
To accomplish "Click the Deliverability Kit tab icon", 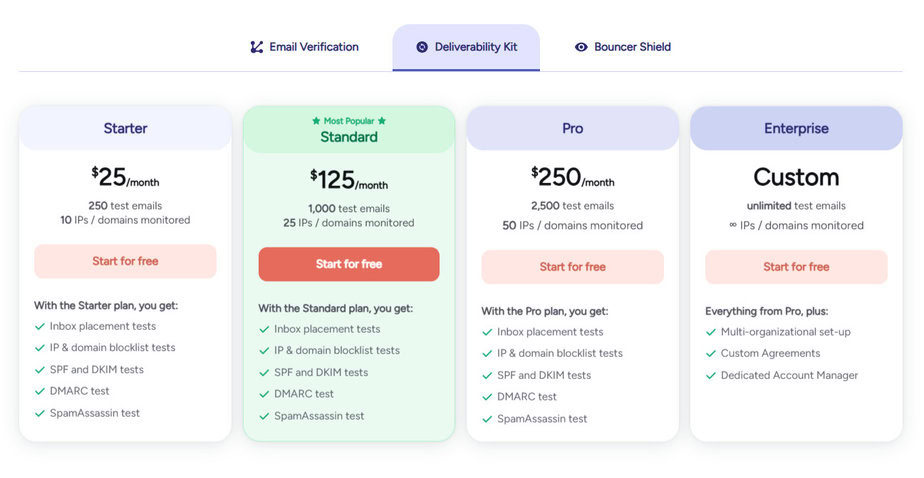I will (x=422, y=47).
